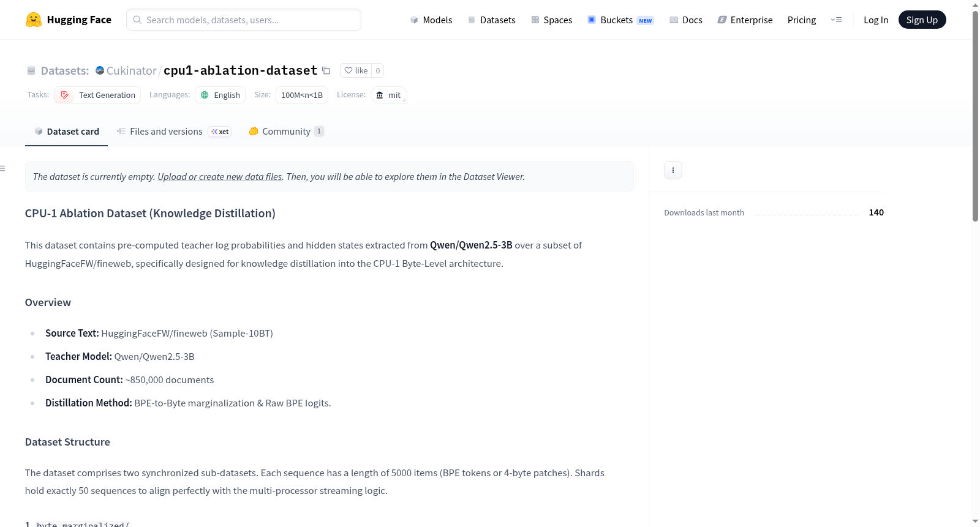Click Upload or create new data files
The image size is (980, 527).
click(x=220, y=176)
